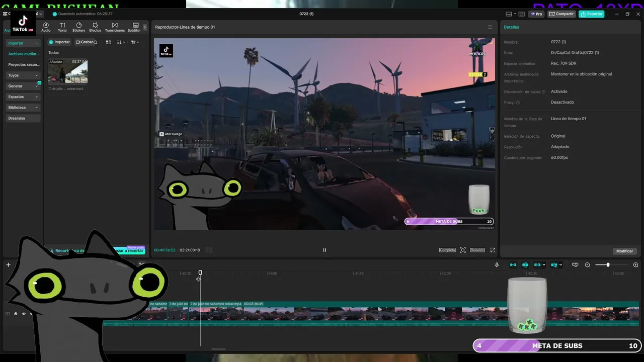
Task: Switch to the Transiciones tab
Action: pyautogui.click(x=115, y=27)
